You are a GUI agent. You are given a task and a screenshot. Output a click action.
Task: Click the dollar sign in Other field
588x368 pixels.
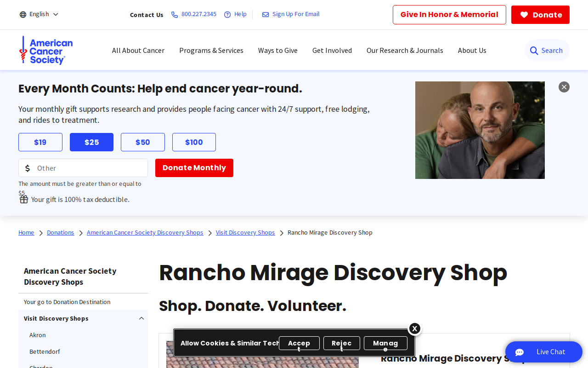(28, 168)
